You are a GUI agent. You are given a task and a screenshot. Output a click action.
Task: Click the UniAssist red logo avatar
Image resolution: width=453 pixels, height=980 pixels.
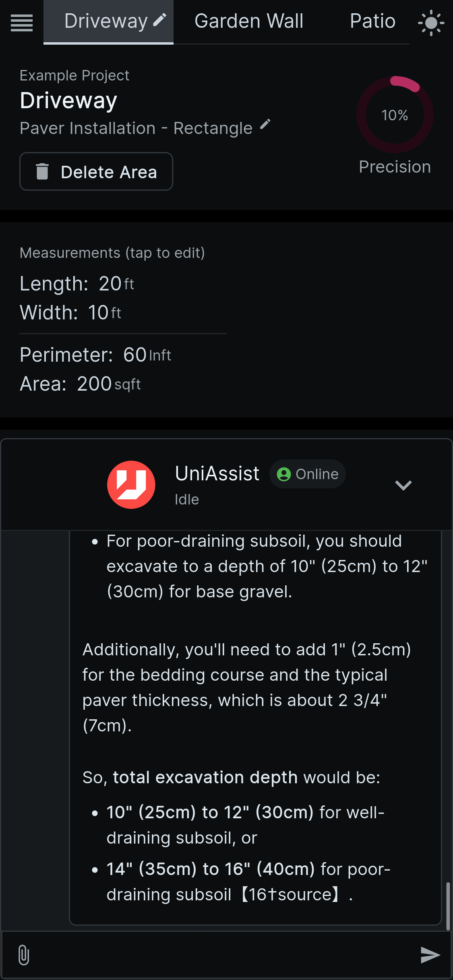coord(131,484)
